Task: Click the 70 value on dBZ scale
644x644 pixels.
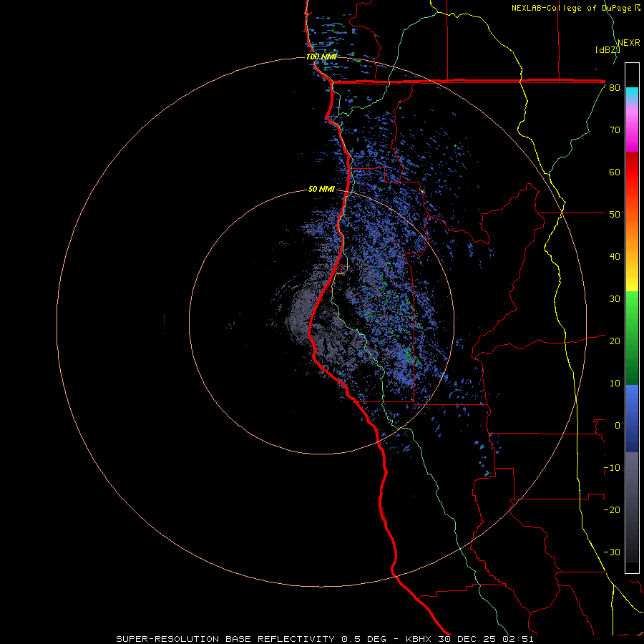Action: tap(615, 130)
